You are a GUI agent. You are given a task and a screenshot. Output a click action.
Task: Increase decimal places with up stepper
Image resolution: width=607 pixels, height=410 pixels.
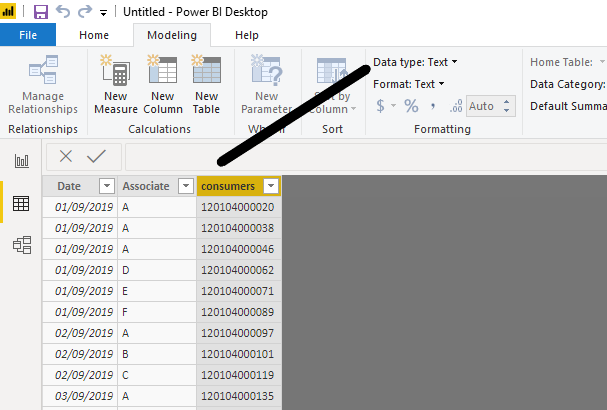[506, 102]
